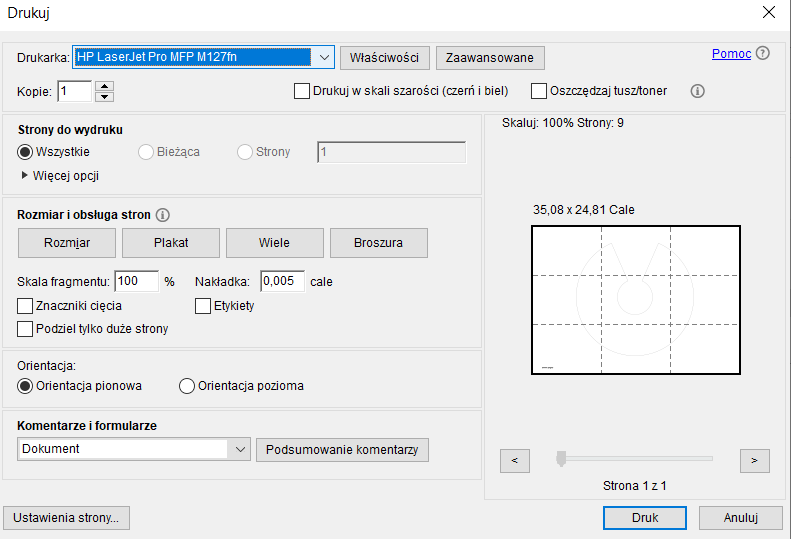791x539 pixels.
Task: Go to next preview page arrow
Action: click(x=754, y=460)
